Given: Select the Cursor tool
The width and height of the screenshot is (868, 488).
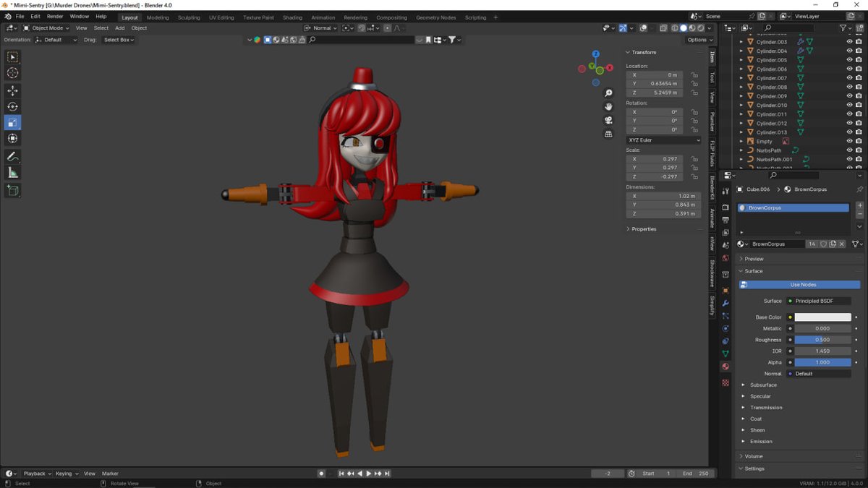Looking at the screenshot, I should (x=13, y=72).
